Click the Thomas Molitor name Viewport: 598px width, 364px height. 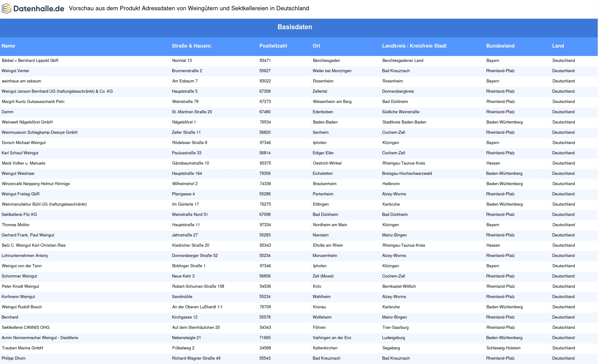click(x=16, y=225)
